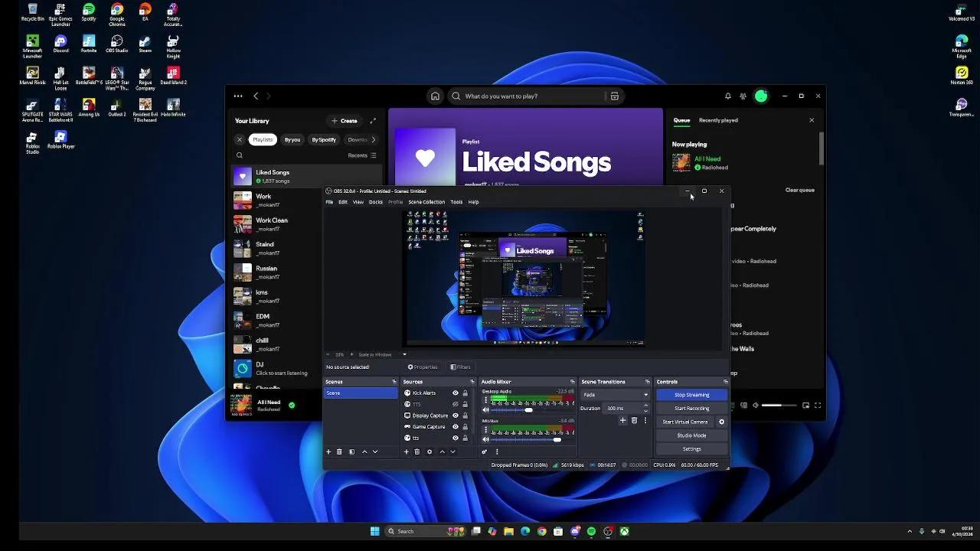This screenshot has width=980, height=551.
Task: Toggle visibility of lowercase tts source
Action: 455,438
